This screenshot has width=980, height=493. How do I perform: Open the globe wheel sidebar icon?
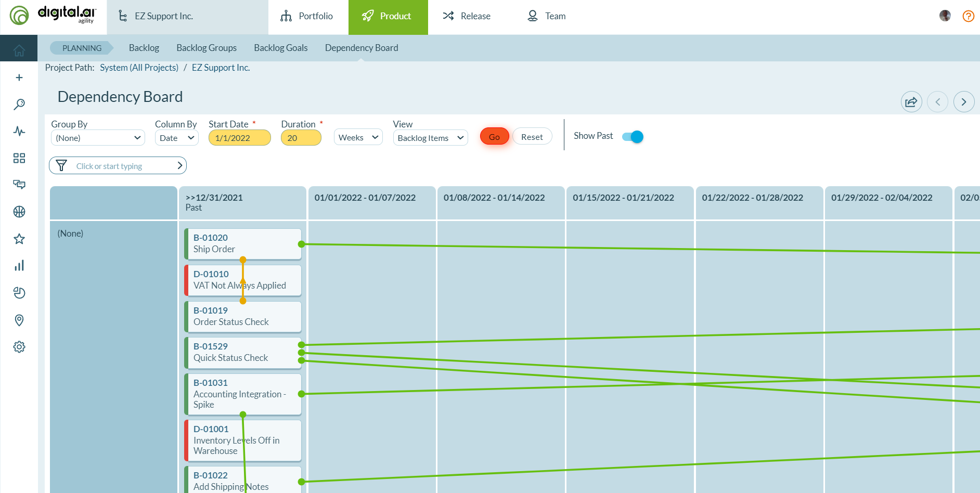[x=19, y=212]
